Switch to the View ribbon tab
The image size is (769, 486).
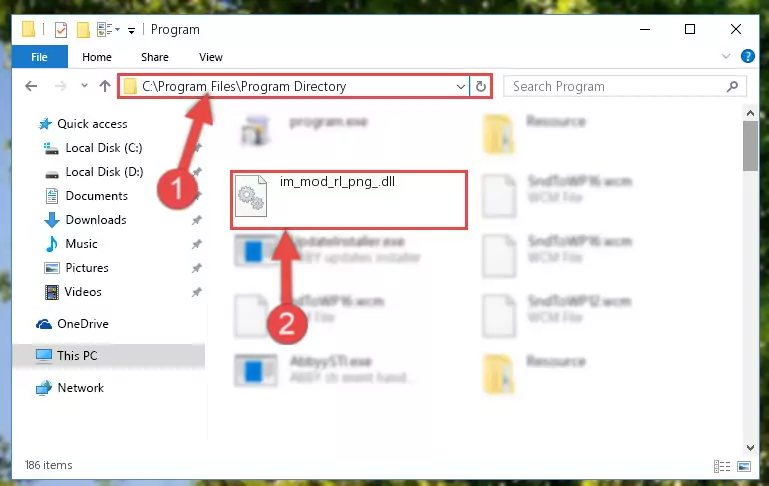point(210,57)
